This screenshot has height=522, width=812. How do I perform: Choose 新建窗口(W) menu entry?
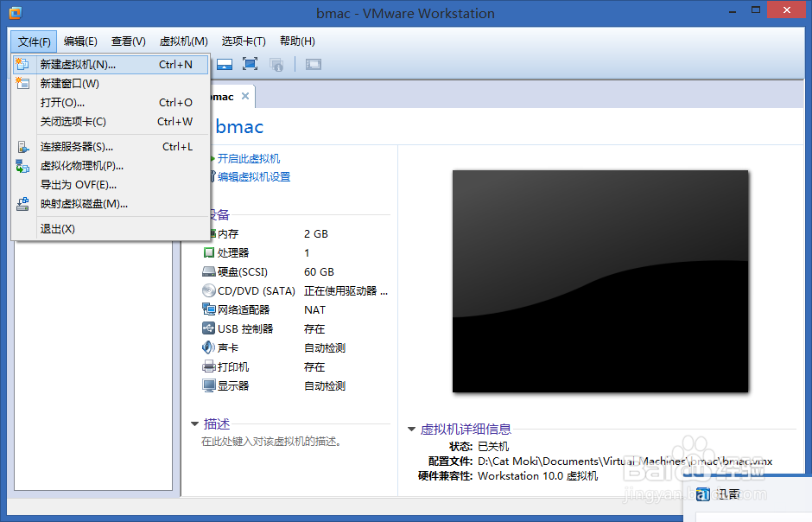111,83
